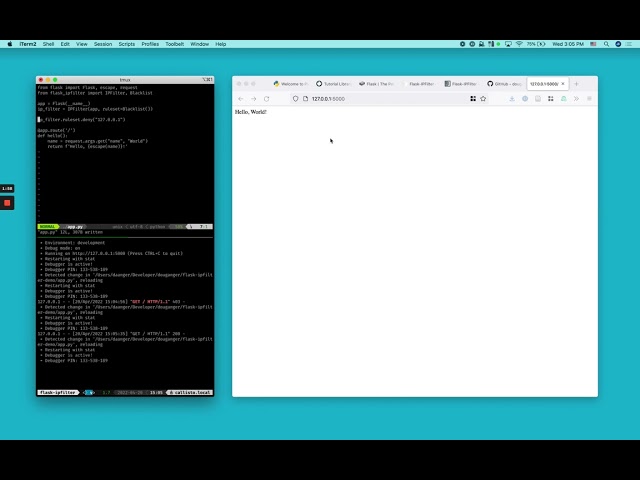This screenshot has height=480, width=640.
Task: Click the clock showing Wed 3:05 PM
Action: click(x=568, y=44)
